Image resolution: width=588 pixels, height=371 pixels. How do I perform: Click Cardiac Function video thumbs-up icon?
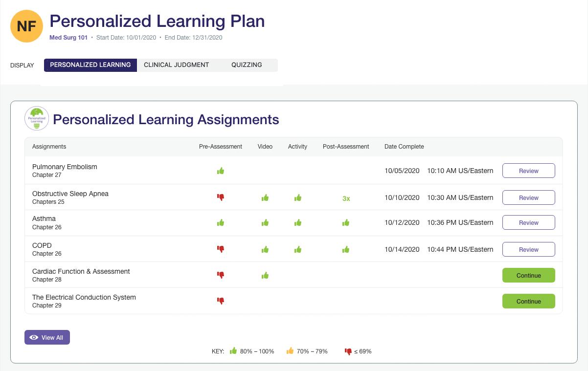click(x=265, y=276)
